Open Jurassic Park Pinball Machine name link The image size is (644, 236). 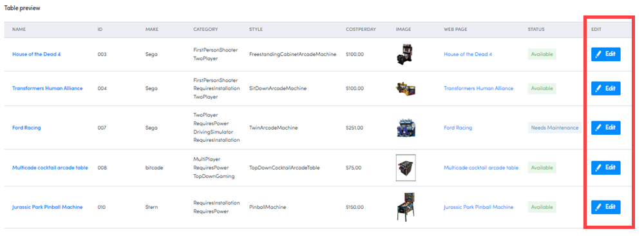click(x=47, y=207)
